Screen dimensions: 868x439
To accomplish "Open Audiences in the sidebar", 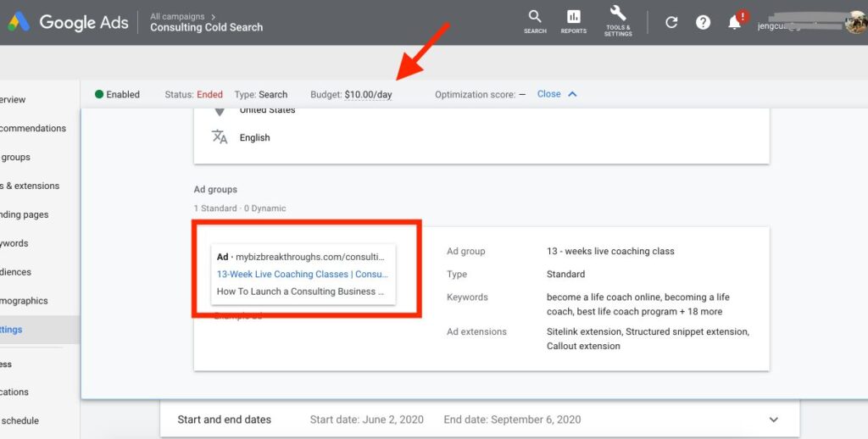I will pyautogui.click(x=15, y=272).
